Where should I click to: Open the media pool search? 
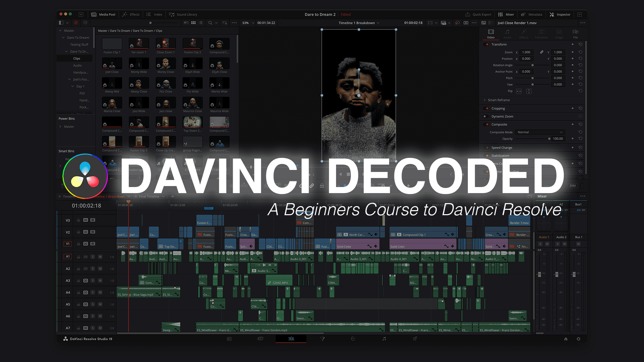210,23
